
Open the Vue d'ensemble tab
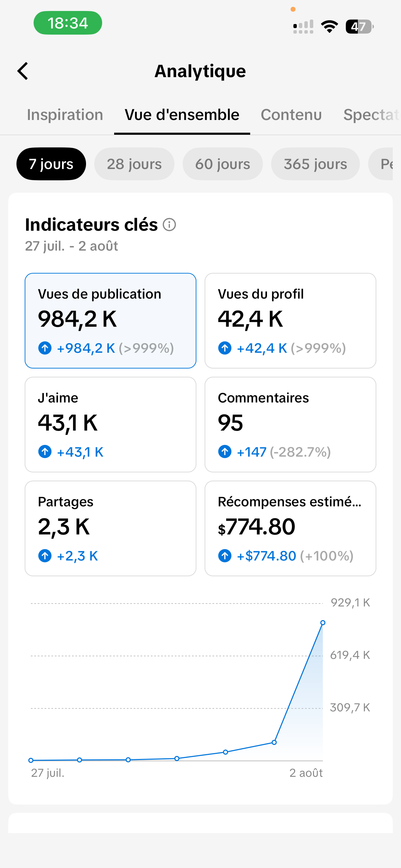[182, 115]
